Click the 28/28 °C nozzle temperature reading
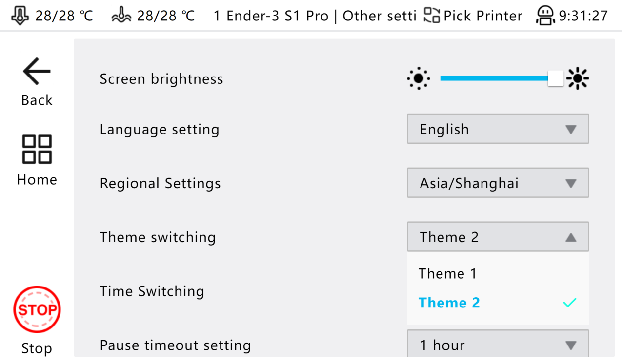The image size is (622, 364). tap(64, 16)
